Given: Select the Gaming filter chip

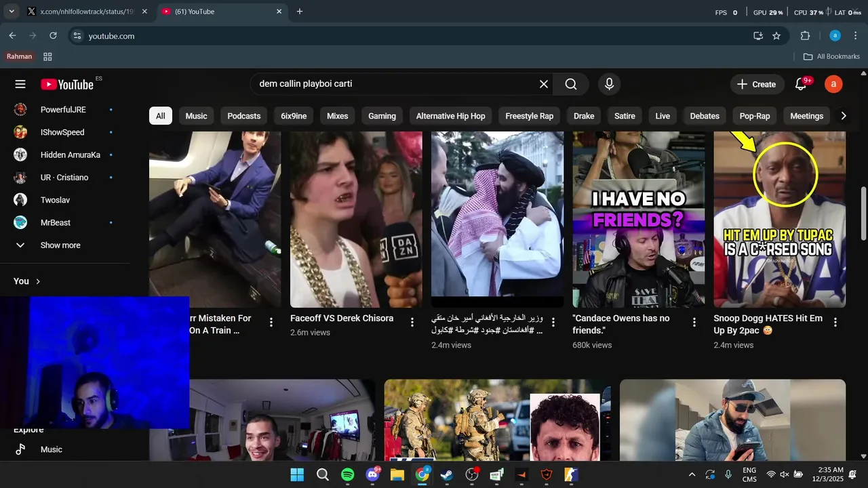Looking at the screenshot, I should coord(382,116).
